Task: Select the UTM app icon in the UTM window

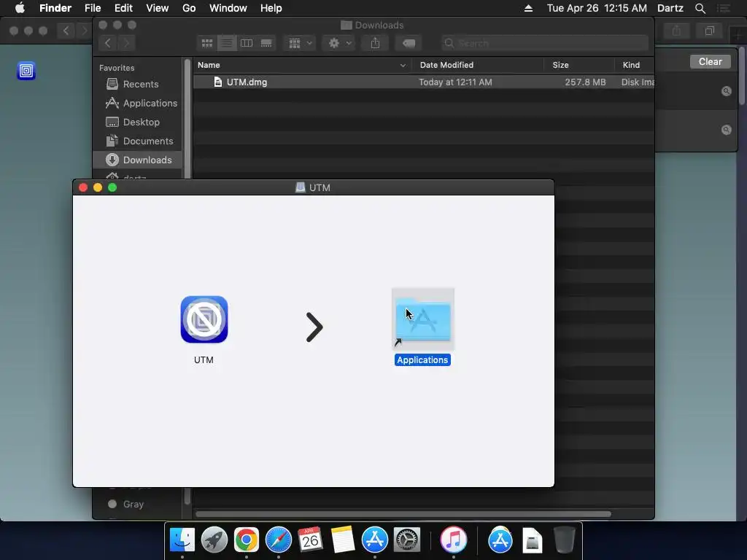Action: (204, 319)
